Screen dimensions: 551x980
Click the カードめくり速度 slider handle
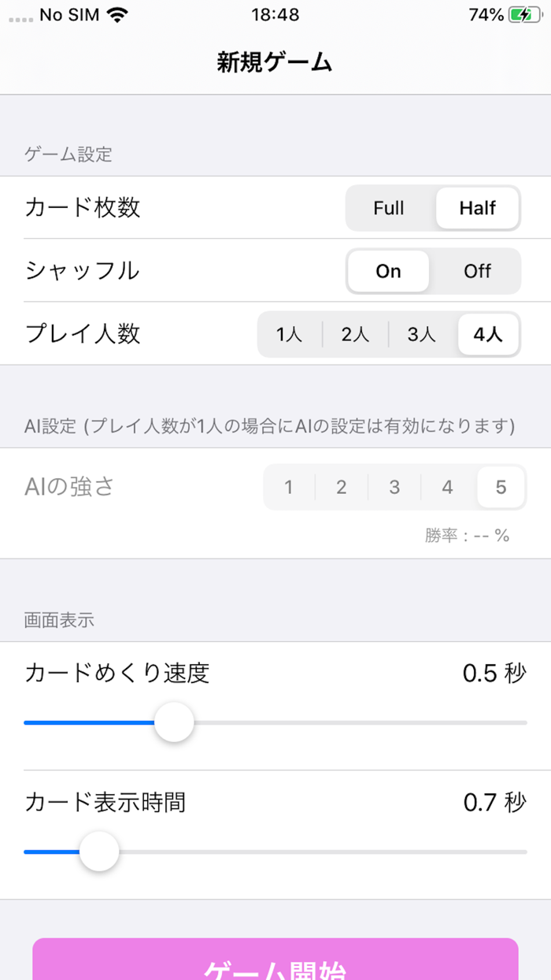174,722
